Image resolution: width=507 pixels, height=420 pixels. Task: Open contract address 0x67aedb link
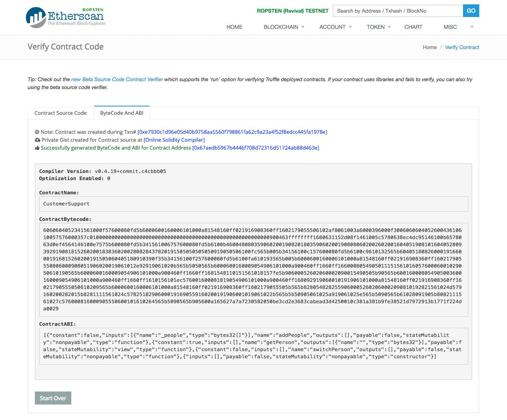[255, 148]
